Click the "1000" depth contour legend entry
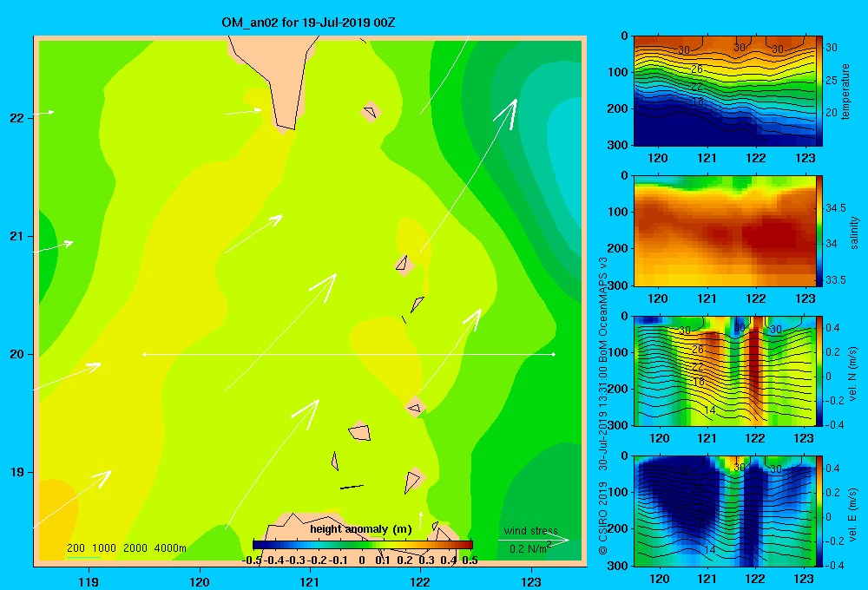Image resolution: width=868 pixels, height=590 pixels. pos(104,548)
